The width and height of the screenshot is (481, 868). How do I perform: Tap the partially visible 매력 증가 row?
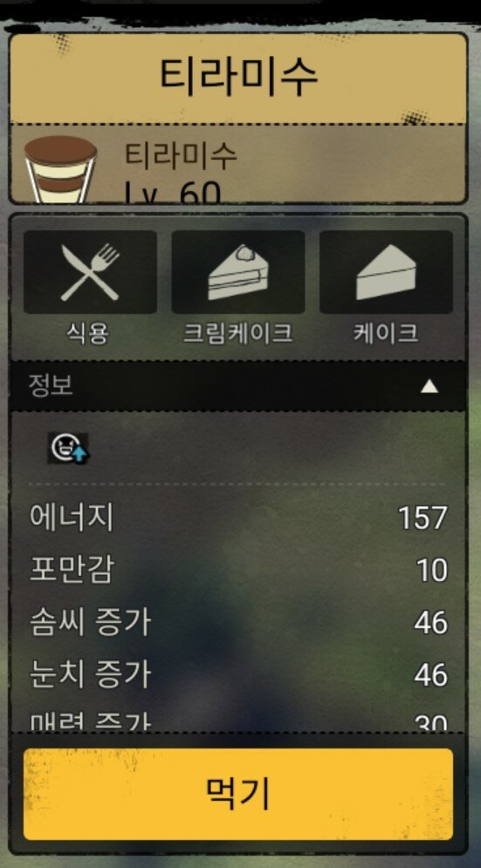point(238,720)
